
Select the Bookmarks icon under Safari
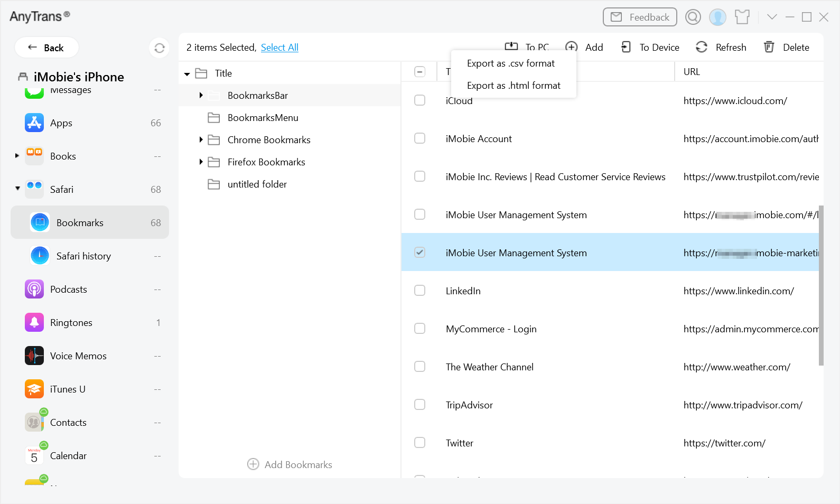[x=40, y=222]
